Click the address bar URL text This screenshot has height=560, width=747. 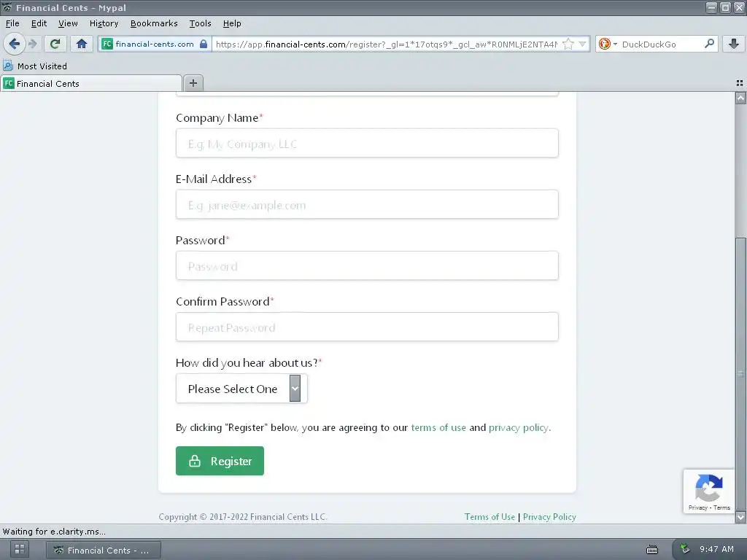(x=386, y=44)
